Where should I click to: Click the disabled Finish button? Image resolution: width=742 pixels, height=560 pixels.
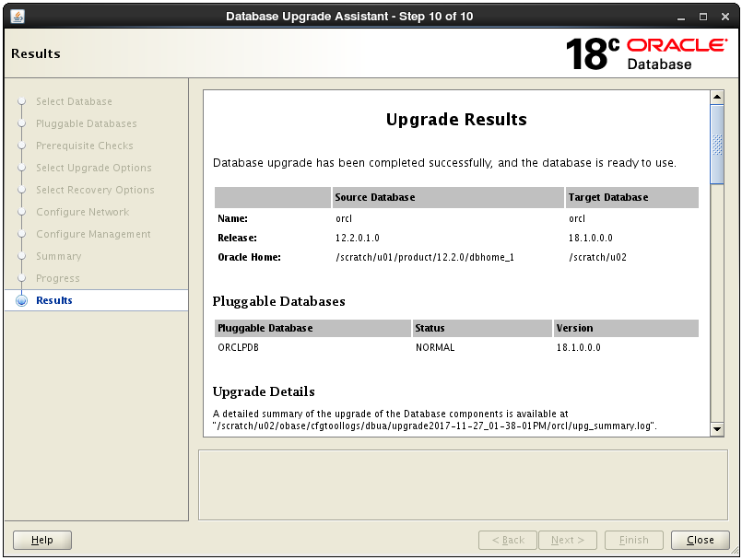click(633, 540)
